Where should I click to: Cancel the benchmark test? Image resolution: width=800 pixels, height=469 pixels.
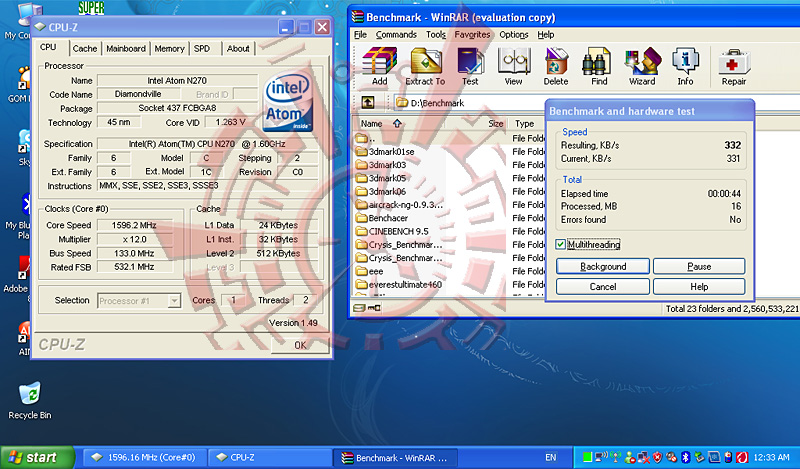tap(603, 287)
